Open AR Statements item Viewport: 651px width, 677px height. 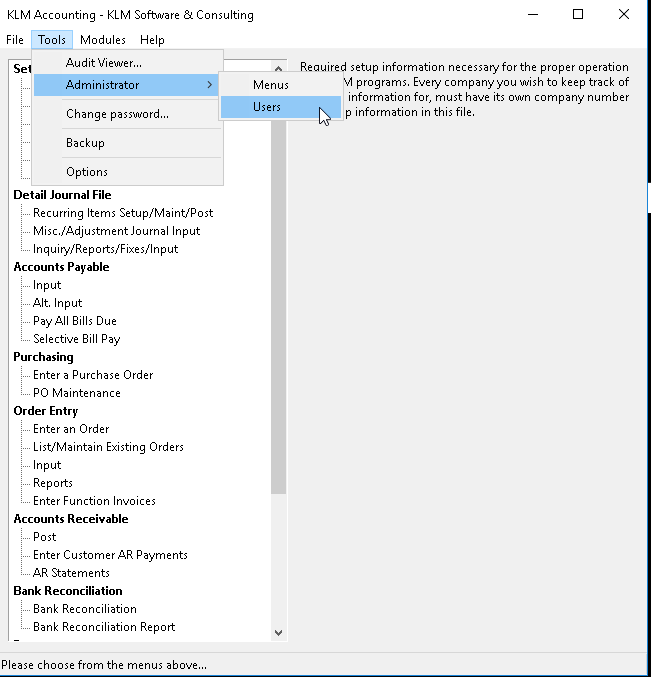(x=71, y=573)
